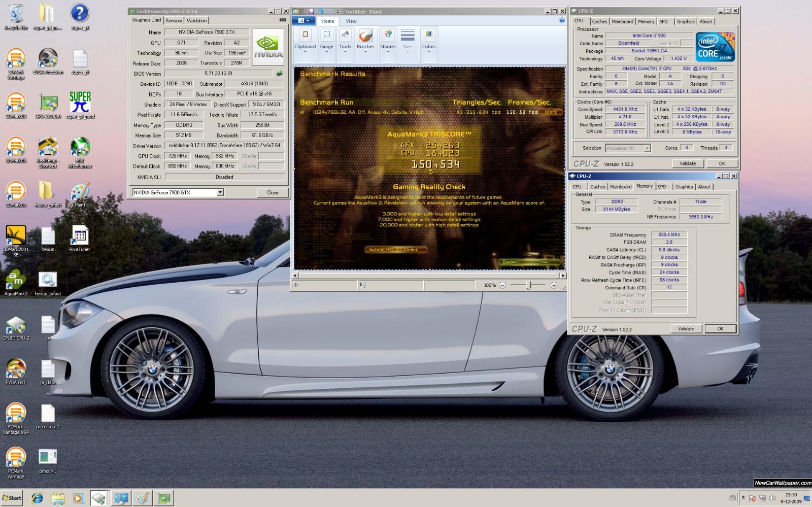Image resolution: width=812 pixels, height=507 pixels.
Task: Open 3DMark2001 SE desktop shortcut
Action: (16, 241)
